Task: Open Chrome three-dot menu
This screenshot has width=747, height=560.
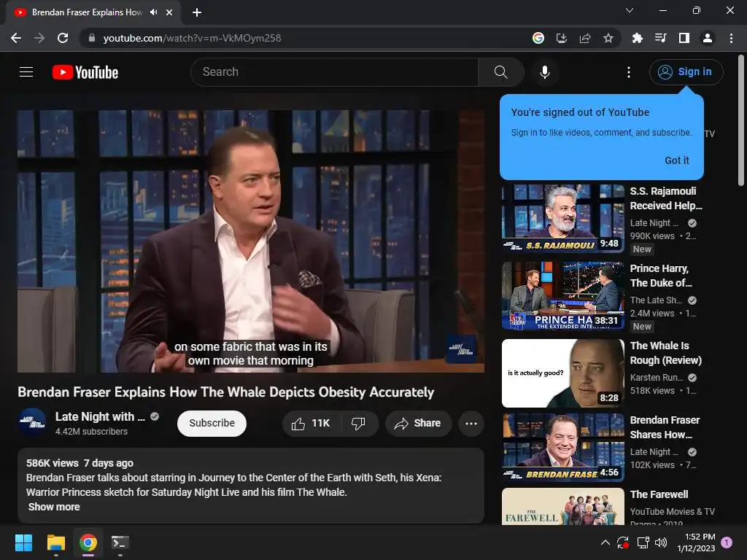Action: pyautogui.click(x=731, y=38)
